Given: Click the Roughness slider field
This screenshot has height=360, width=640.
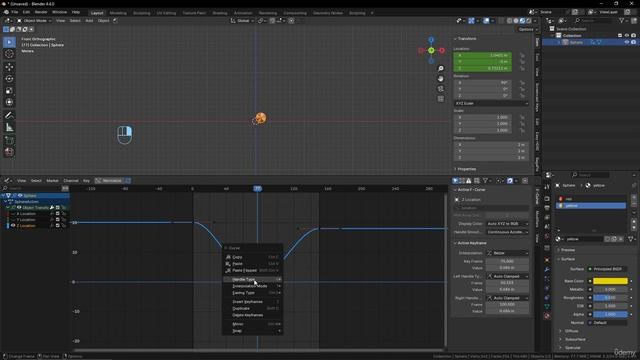Looking at the screenshot, I should [x=610, y=298].
